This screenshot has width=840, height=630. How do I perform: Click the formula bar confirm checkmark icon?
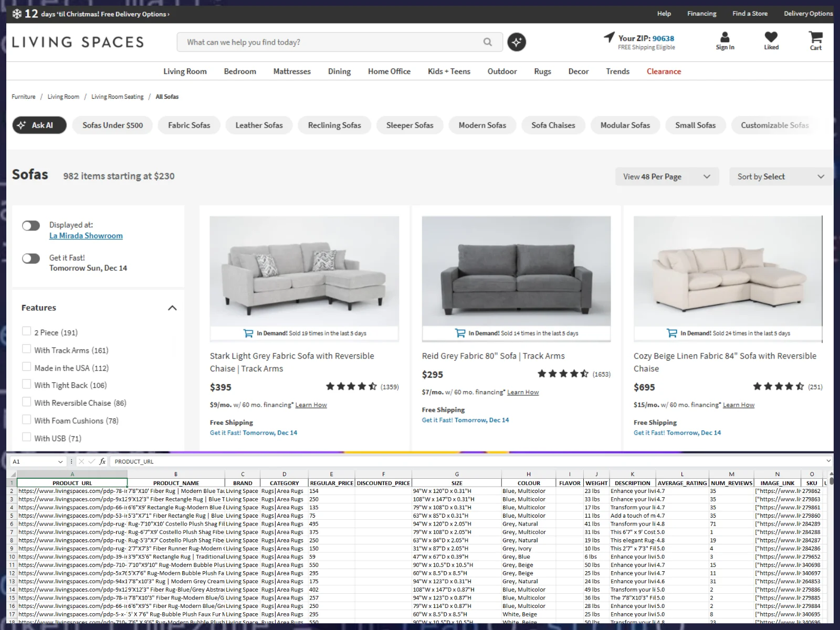coord(91,461)
